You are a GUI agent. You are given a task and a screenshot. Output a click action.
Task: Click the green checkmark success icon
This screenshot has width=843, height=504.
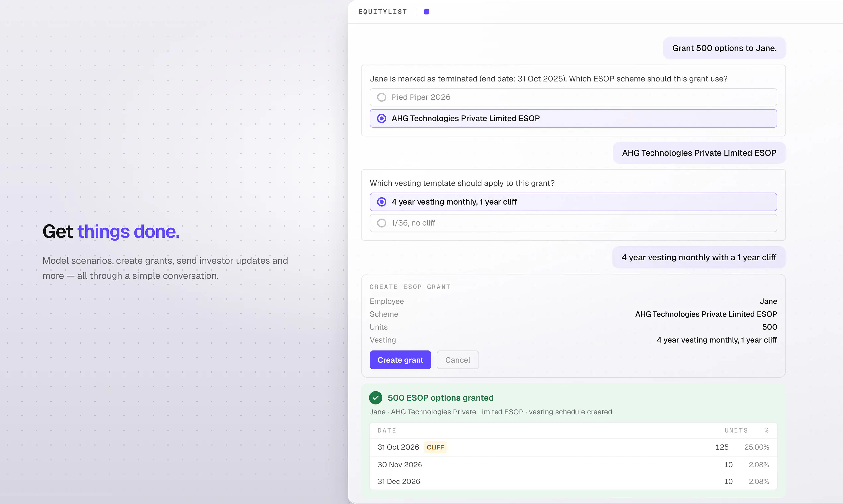point(376,398)
